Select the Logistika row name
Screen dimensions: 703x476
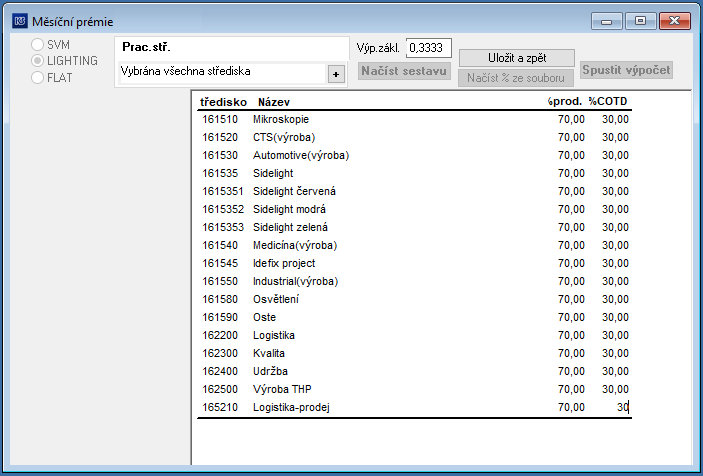click(273, 335)
